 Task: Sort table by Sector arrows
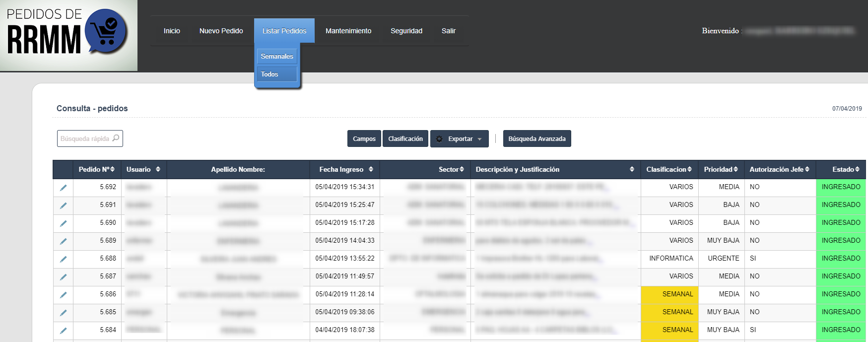tap(462, 169)
